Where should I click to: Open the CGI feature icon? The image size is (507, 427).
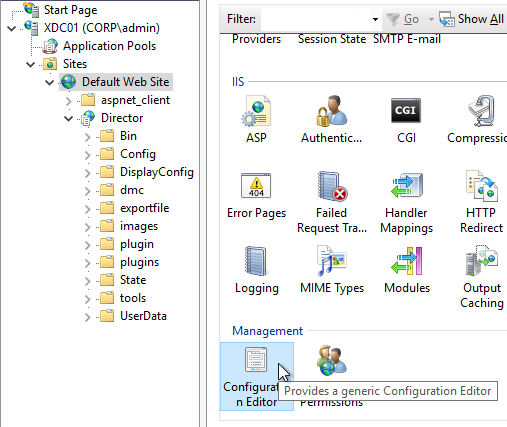[406, 111]
